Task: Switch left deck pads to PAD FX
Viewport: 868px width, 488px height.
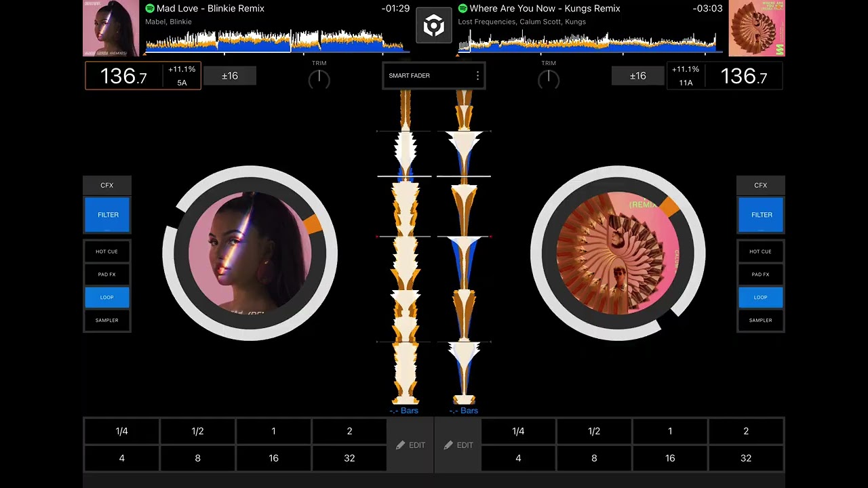Action: click(107, 274)
